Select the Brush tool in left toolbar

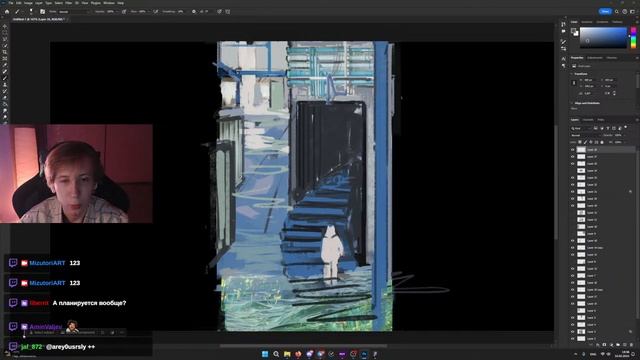5,78
